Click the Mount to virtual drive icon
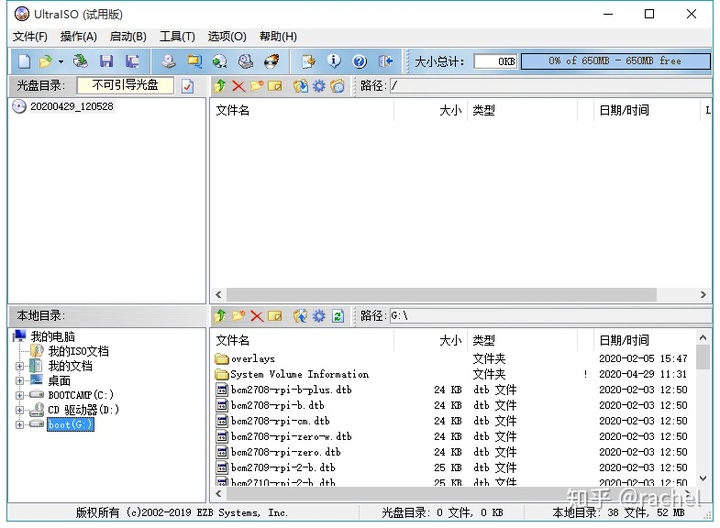 246,61
